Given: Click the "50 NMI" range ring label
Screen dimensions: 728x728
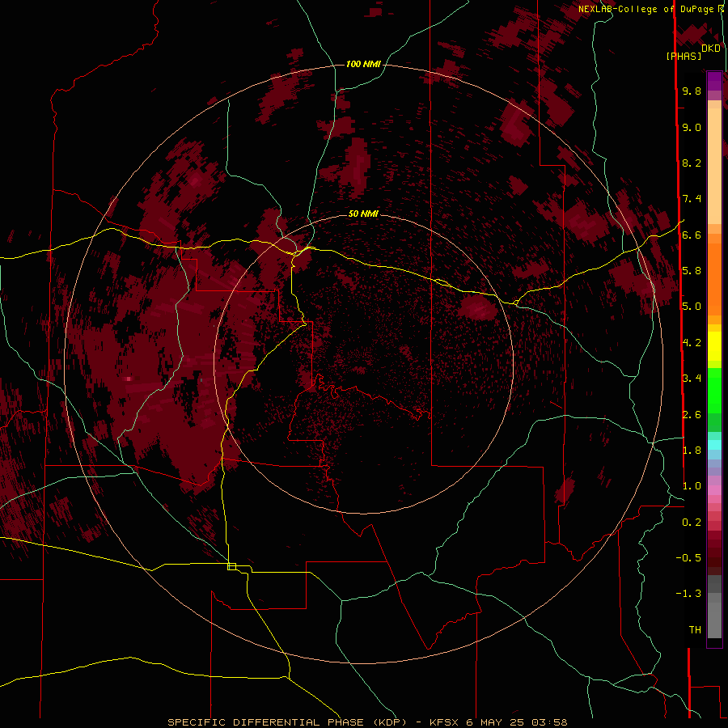Looking at the screenshot, I should [363, 214].
